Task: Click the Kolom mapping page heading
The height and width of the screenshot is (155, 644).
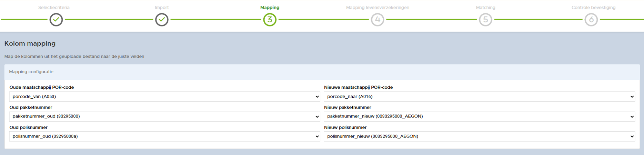Action: pos(30,44)
